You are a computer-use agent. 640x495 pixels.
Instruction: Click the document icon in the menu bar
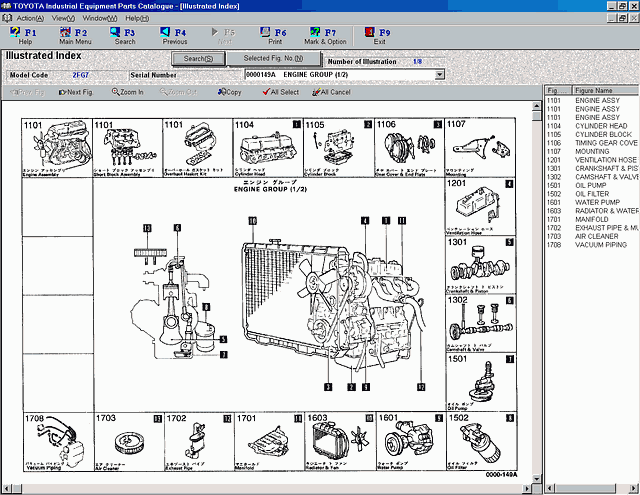7,18
